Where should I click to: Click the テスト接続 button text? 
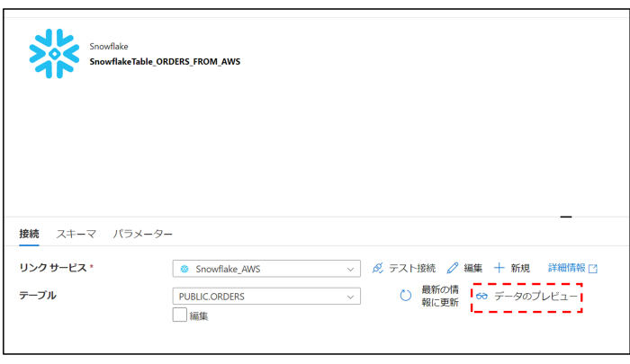tap(412, 268)
